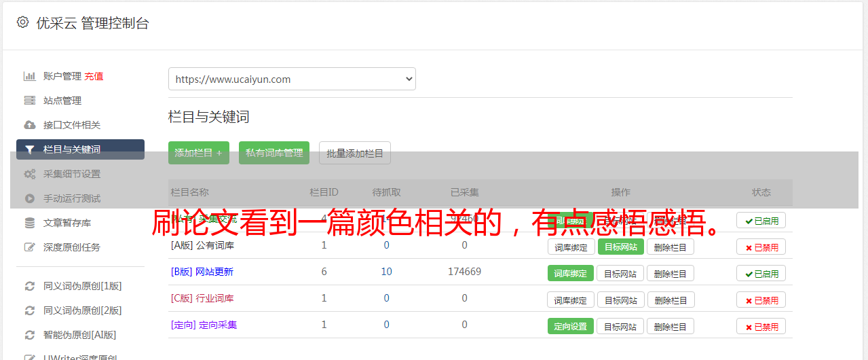Open 站点管理 server icon in sidebar
868x360 pixels.
[30, 101]
